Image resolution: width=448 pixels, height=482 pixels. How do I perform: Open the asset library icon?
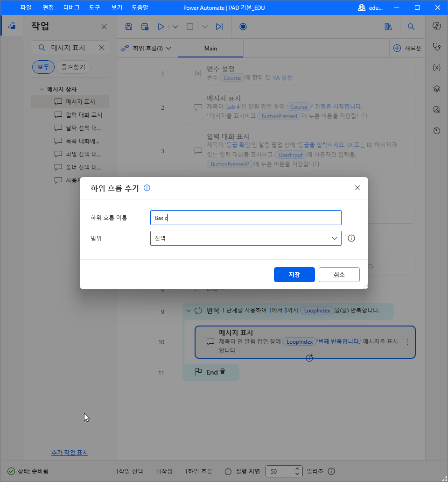click(388, 27)
